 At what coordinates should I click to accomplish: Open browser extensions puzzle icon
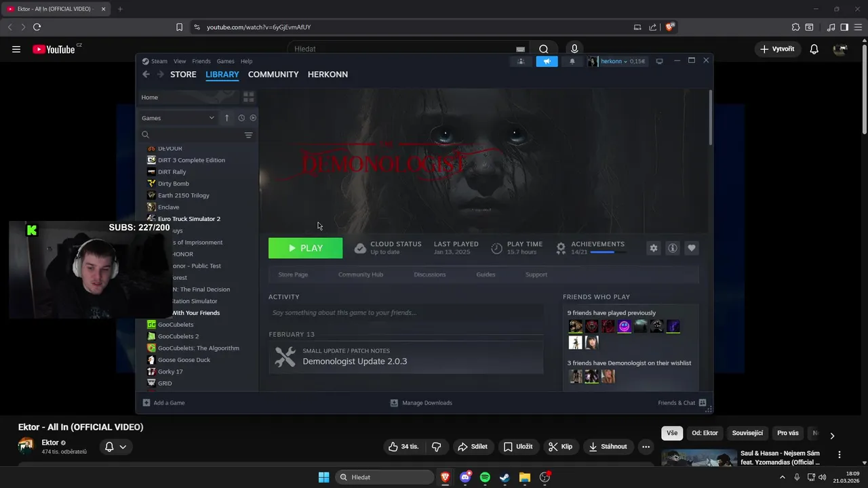tap(795, 27)
